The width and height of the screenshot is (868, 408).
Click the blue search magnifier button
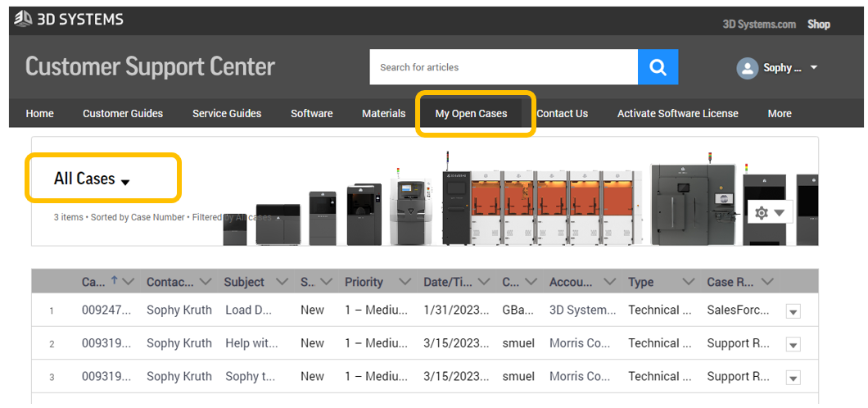[658, 67]
